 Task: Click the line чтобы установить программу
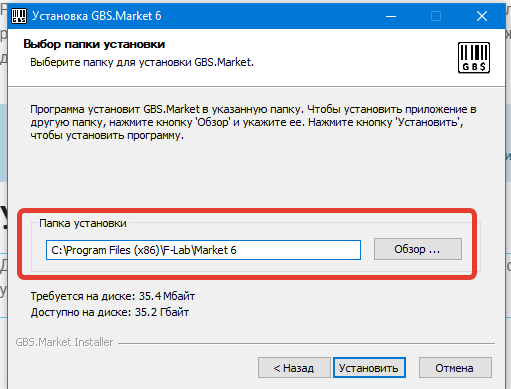[x=107, y=135]
